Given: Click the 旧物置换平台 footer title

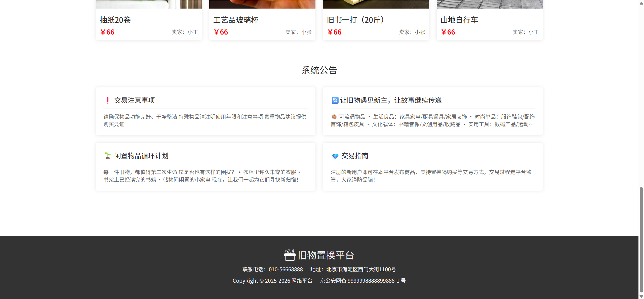Looking at the screenshot, I should tap(326, 255).
